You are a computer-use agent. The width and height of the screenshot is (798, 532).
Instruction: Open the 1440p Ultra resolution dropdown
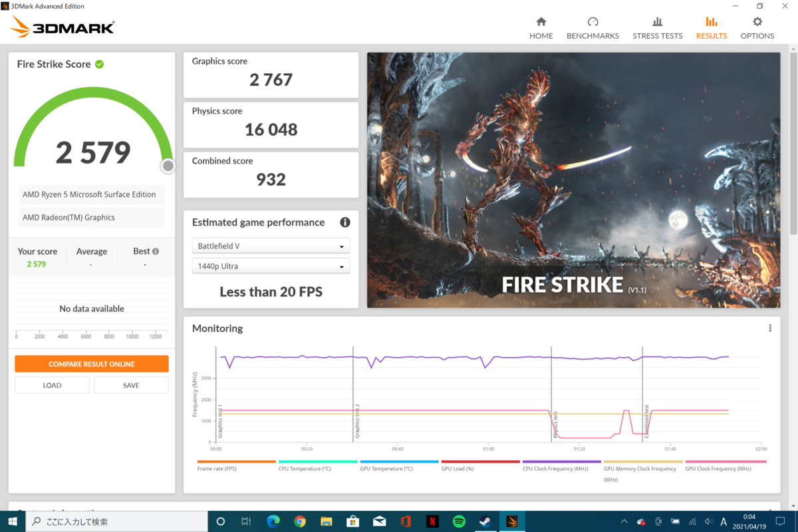(271, 266)
